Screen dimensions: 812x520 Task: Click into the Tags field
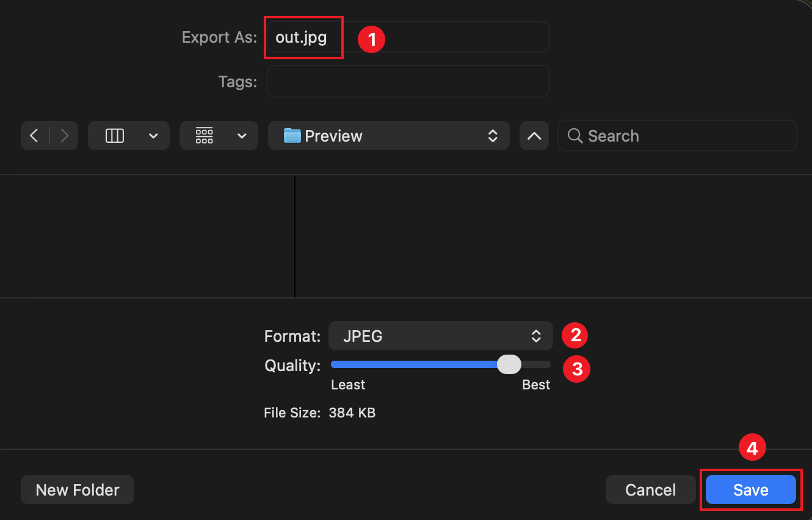coord(408,82)
